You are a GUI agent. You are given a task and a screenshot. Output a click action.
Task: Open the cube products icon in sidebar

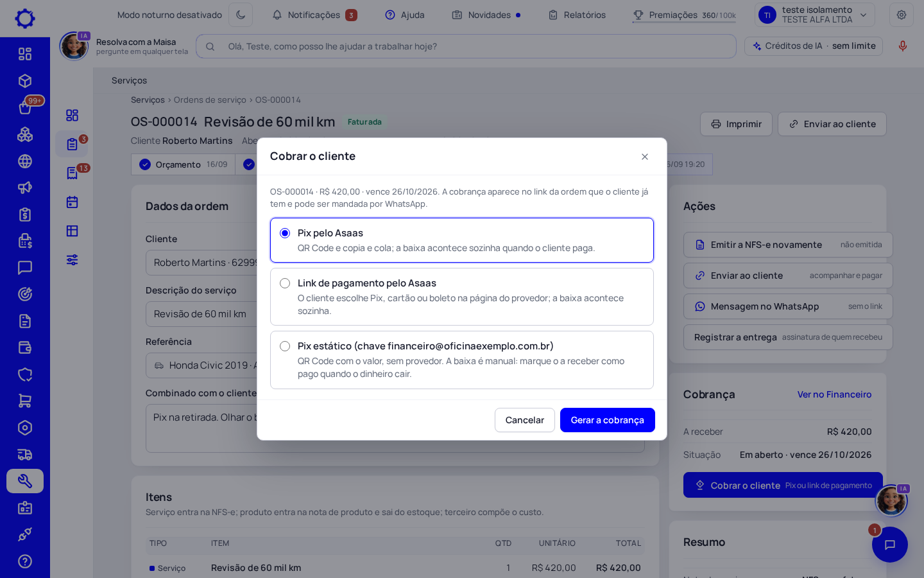click(x=25, y=81)
